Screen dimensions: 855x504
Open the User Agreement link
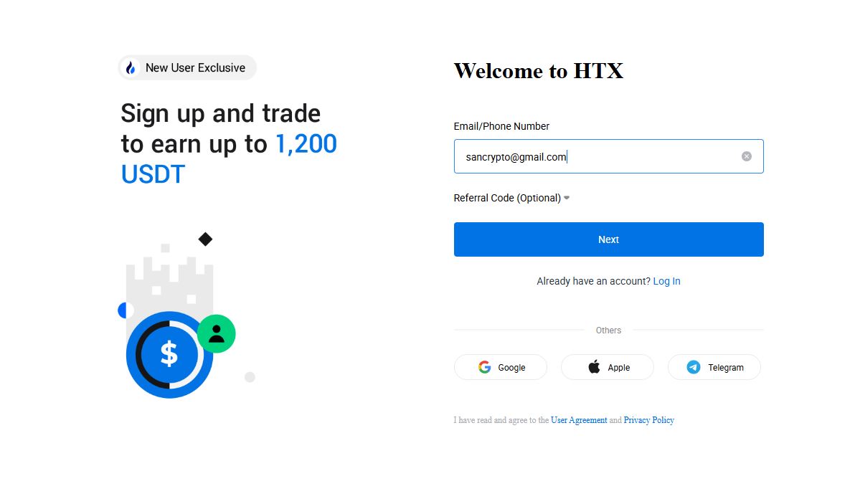coord(579,420)
